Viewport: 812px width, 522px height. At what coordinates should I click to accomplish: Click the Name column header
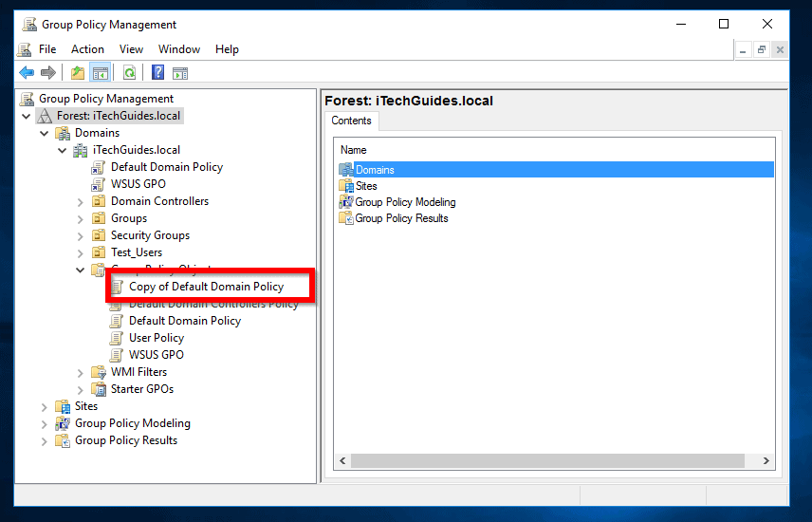pyautogui.click(x=354, y=150)
